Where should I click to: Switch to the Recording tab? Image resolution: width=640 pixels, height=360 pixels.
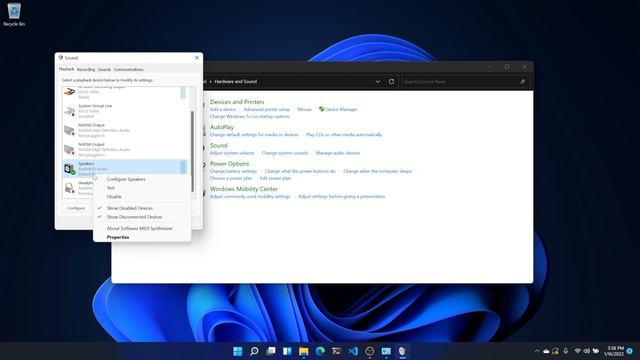click(x=86, y=70)
